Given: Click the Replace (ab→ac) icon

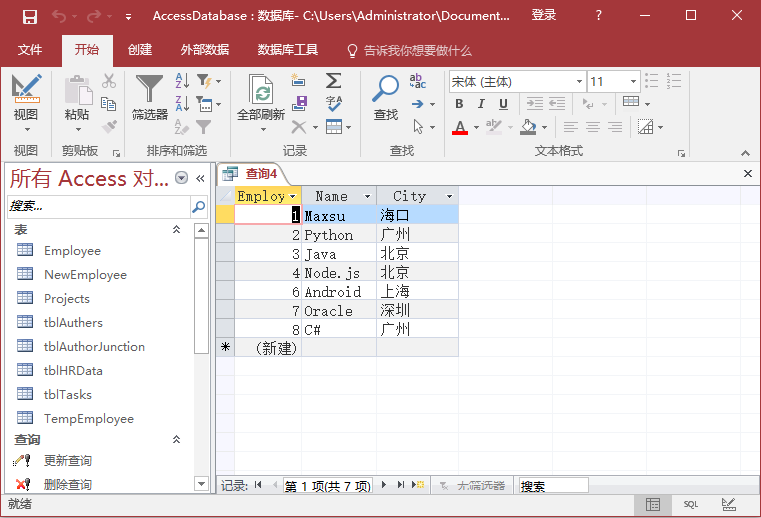Looking at the screenshot, I should click(418, 81).
